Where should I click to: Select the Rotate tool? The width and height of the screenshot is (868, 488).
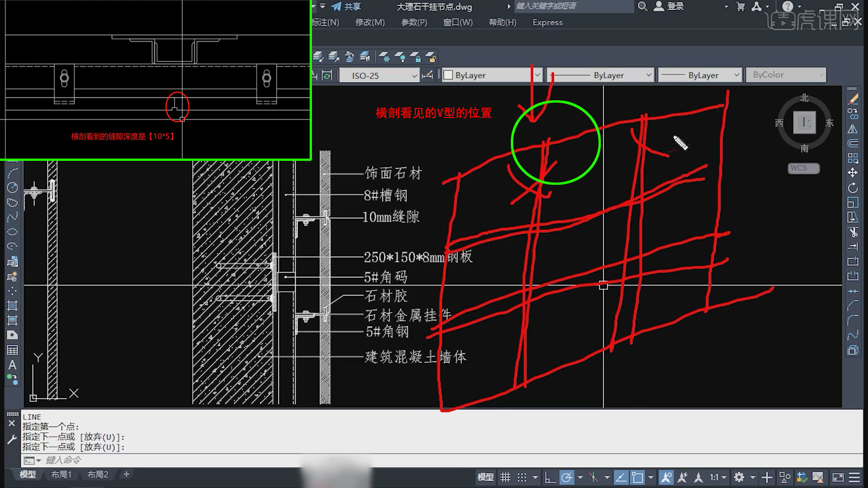pyautogui.click(x=853, y=188)
